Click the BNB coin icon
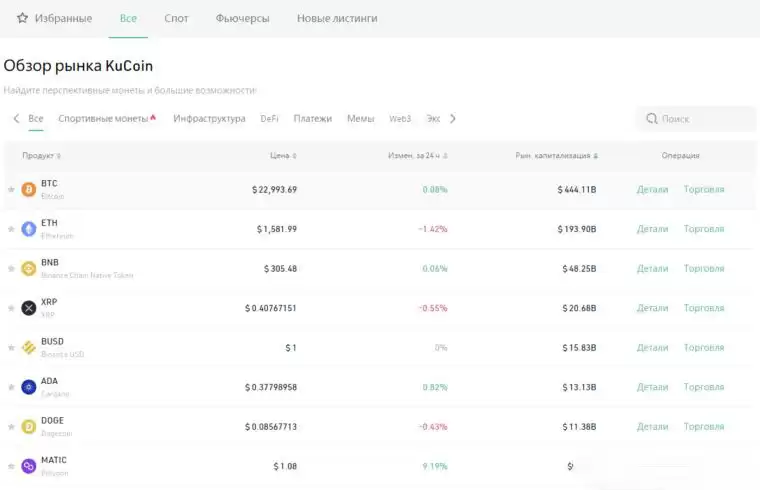 [x=28, y=268]
